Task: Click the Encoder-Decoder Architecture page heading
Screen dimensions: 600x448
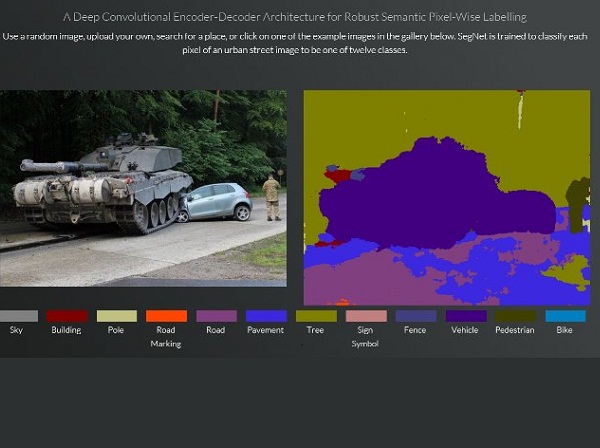Action: (295, 17)
